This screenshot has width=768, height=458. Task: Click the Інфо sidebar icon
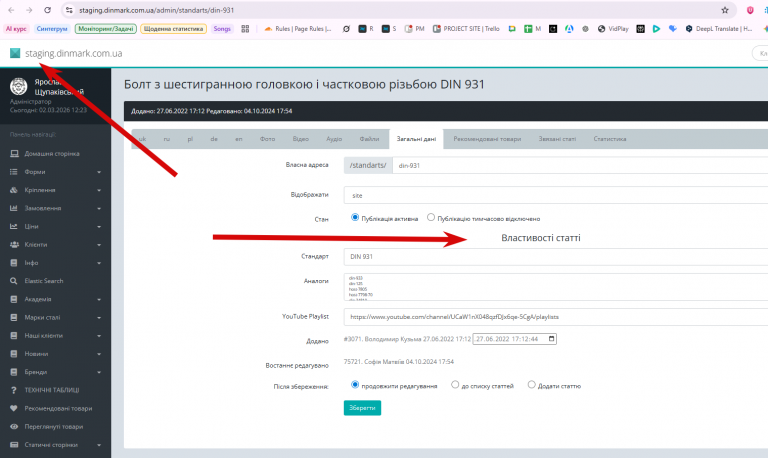pyautogui.click(x=14, y=263)
